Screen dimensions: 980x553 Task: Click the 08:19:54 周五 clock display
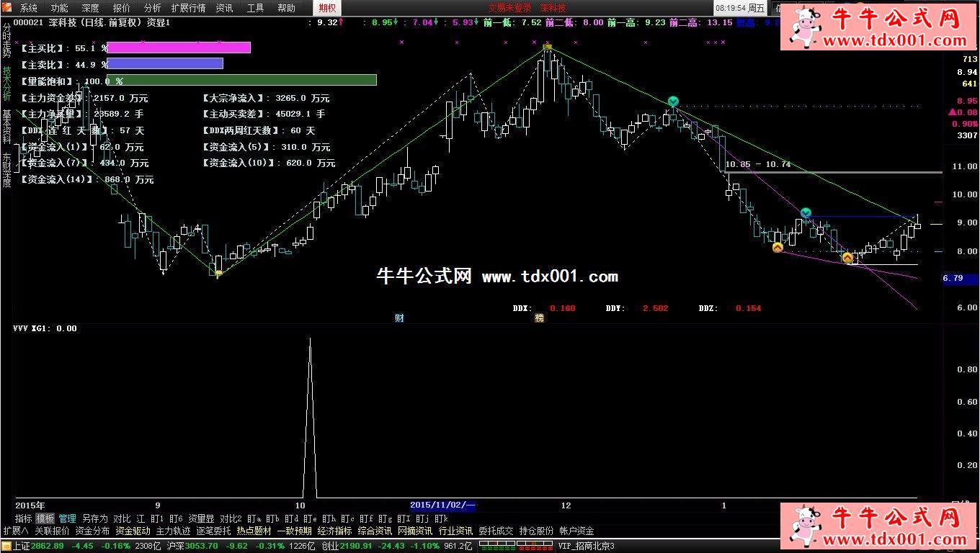[740, 8]
